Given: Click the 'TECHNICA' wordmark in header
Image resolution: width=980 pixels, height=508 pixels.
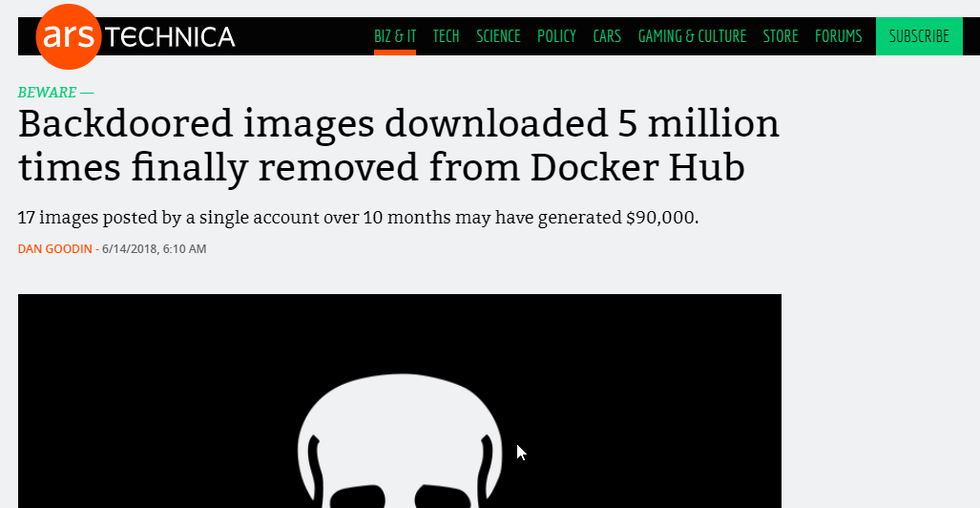Looking at the screenshot, I should 170,37.
